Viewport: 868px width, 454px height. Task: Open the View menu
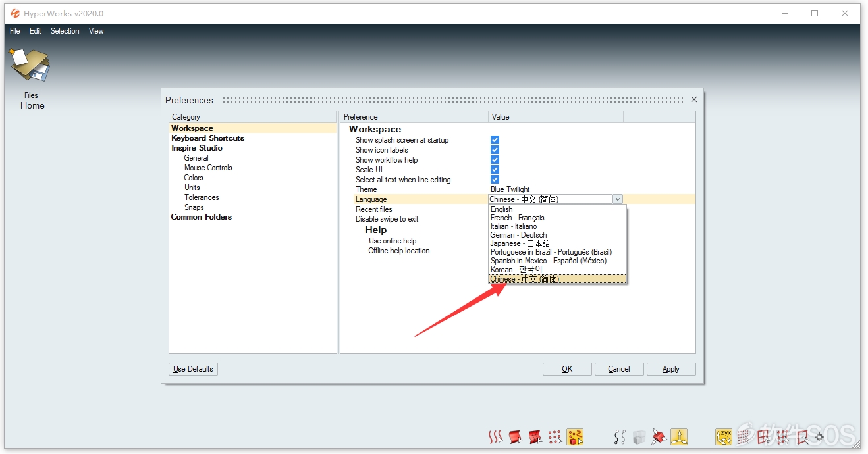click(x=96, y=31)
